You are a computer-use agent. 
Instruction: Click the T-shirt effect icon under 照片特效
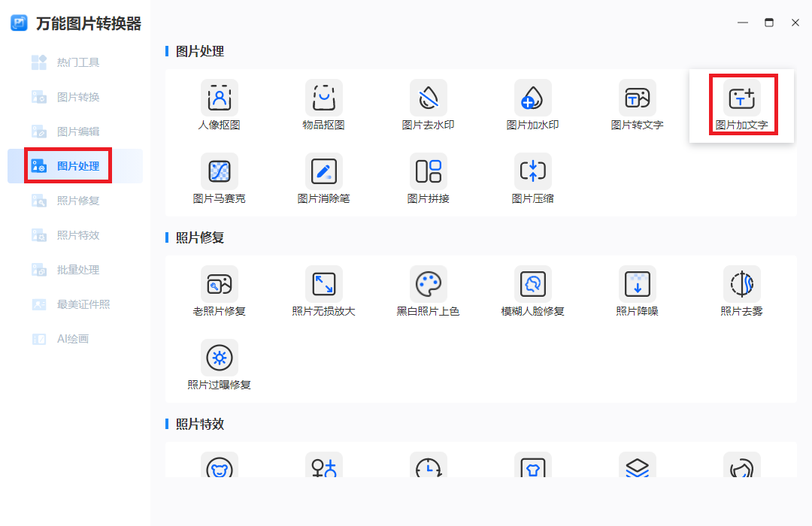[x=533, y=465]
